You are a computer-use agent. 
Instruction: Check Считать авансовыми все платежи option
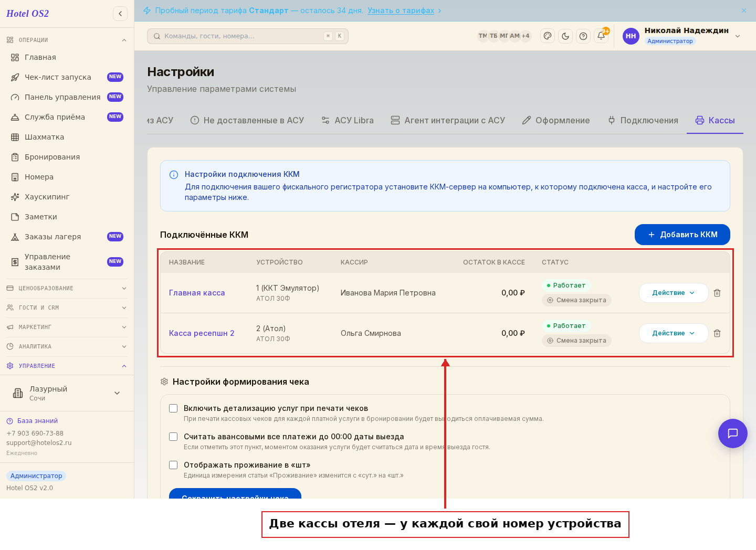click(x=173, y=437)
